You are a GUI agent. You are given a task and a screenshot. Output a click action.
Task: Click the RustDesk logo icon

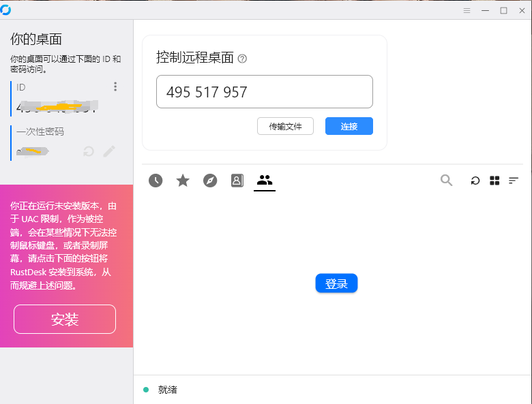pyautogui.click(x=5, y=10)
